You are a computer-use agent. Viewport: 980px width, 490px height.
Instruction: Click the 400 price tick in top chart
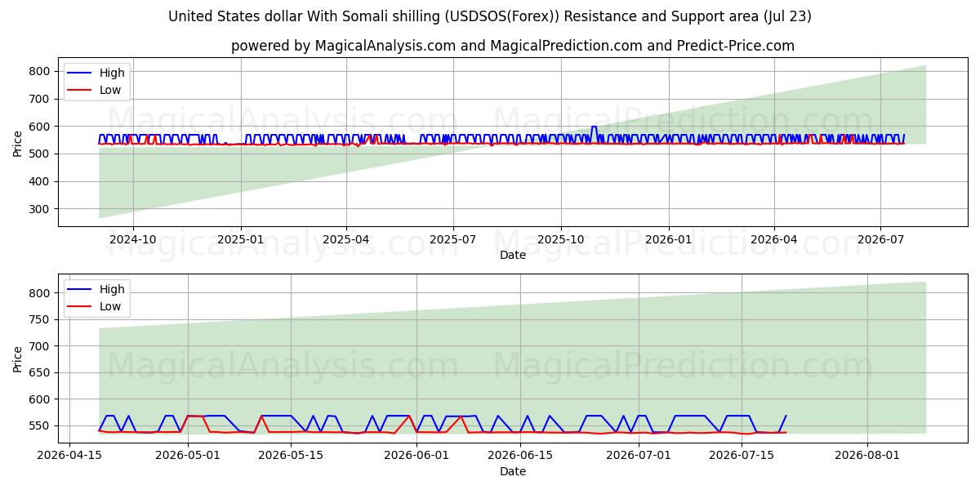tap(39, 181)
